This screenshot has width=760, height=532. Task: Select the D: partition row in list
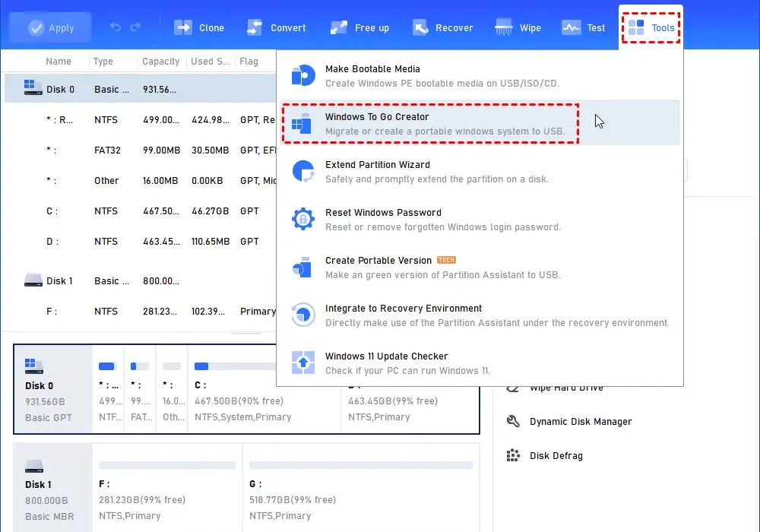(x=141, y=241)
